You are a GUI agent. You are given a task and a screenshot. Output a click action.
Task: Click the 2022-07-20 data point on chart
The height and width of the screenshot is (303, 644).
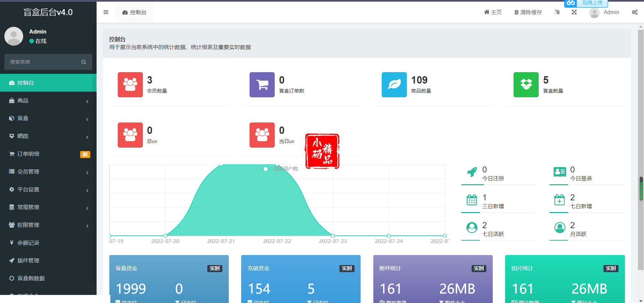pos(165,236)
